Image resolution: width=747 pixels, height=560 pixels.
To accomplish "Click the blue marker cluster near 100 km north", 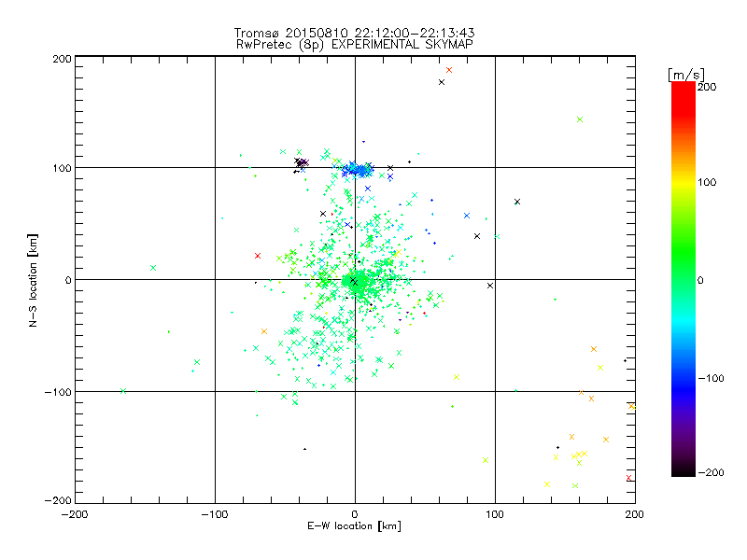I will point(358,170).
